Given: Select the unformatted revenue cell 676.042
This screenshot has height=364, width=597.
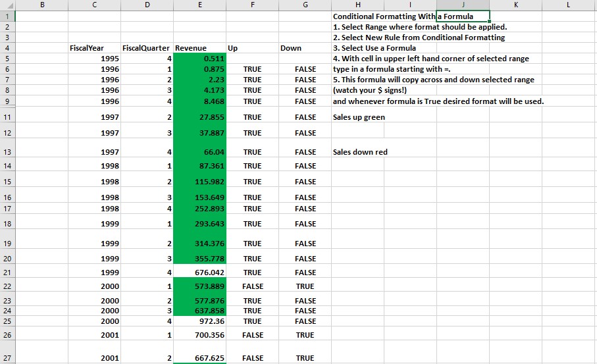Looking at the screenshot, I should pos(199,273).
